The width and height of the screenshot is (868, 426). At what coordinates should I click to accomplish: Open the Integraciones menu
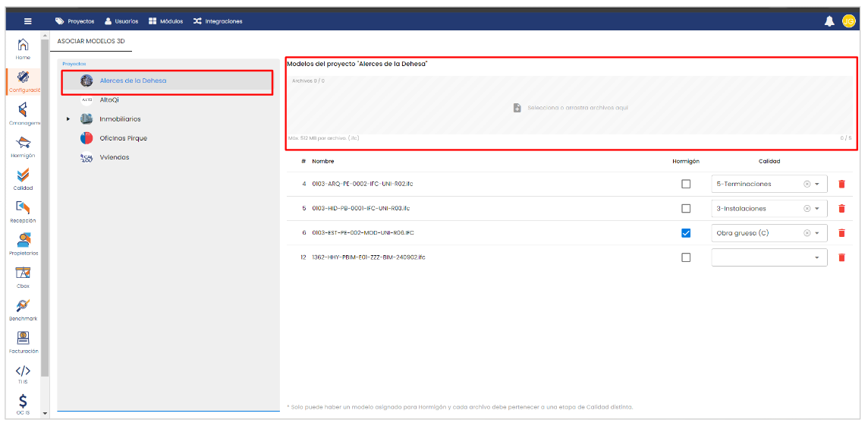coord(218,21)
